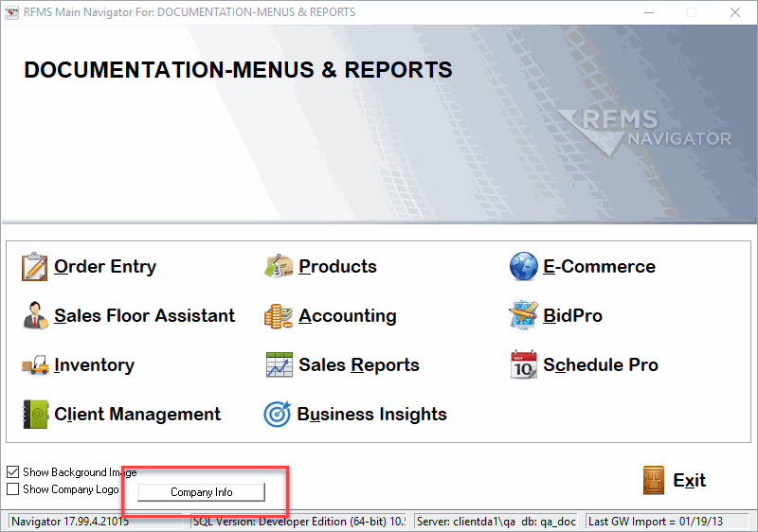The width and height of the screenshot is (758, 532).
Task: Click the Server clientda1\qa status entry
Action: [x=496, y=522]
